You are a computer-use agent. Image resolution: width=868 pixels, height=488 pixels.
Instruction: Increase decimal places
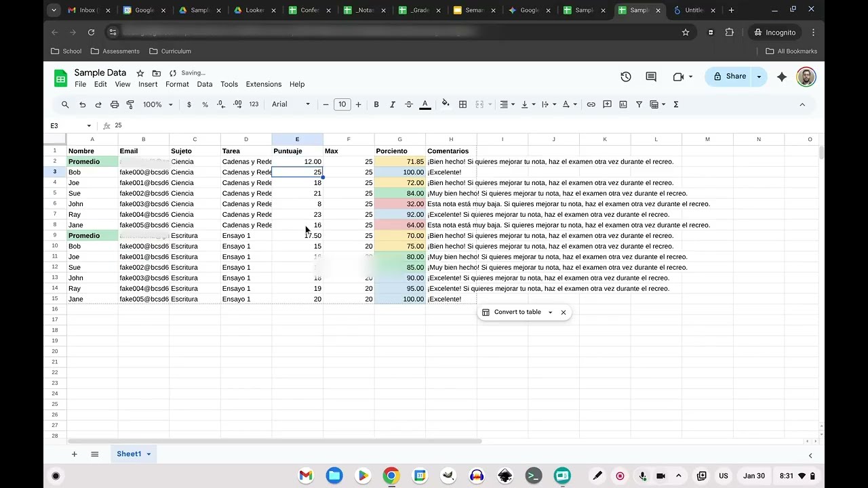[237, 104]
